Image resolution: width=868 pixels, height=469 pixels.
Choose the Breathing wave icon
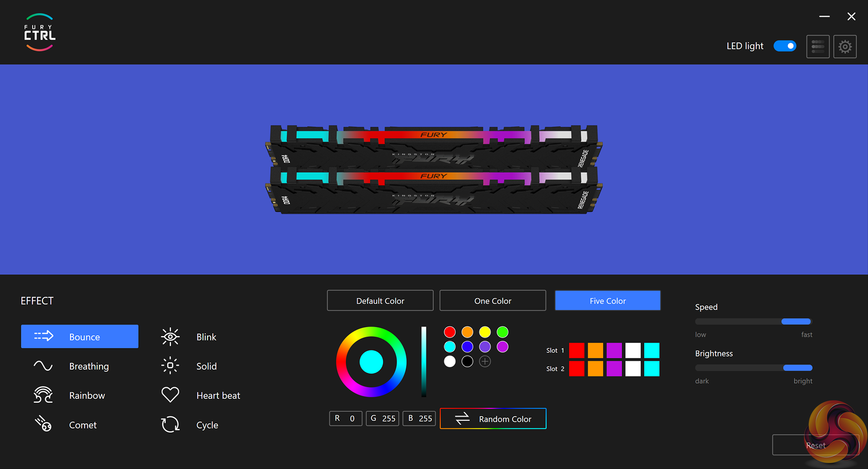click(x=43, y=366)
